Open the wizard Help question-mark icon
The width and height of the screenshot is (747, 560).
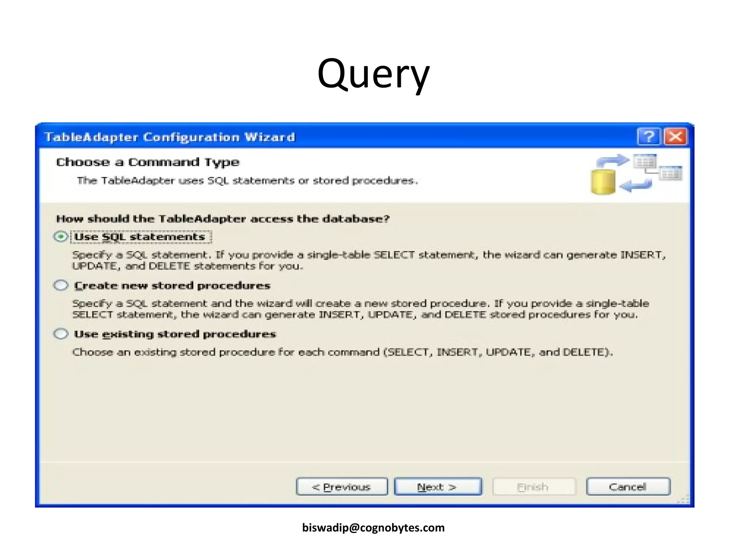pos(649,137)
